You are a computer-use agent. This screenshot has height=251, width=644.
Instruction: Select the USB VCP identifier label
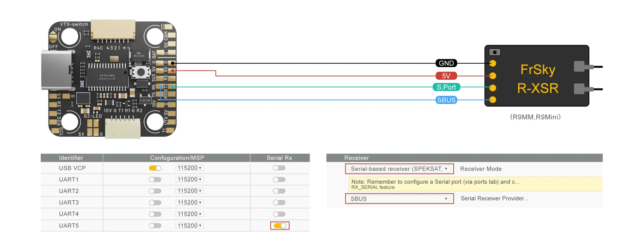[72, 168]
